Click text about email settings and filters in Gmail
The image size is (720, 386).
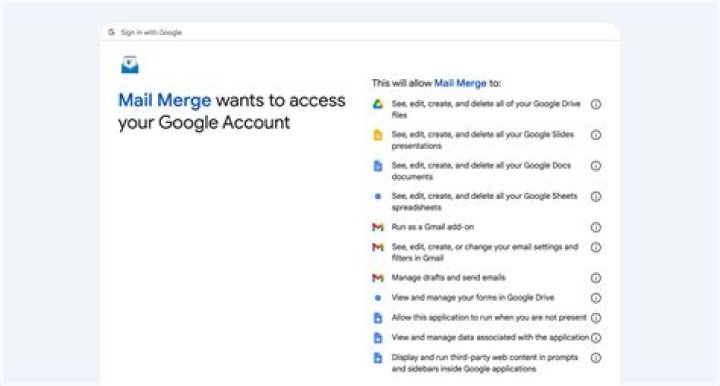485,252
